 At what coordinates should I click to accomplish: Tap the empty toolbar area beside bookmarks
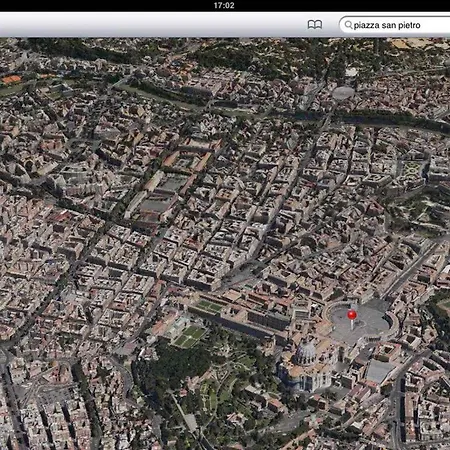[x=150, y=25]
